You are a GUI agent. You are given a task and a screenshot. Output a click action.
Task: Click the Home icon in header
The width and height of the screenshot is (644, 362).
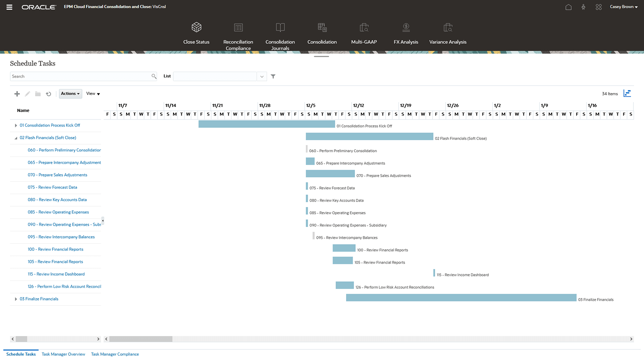(x=568, y=7)
